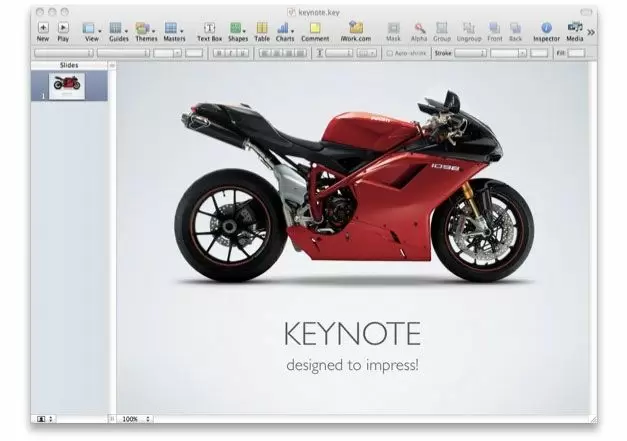Select the motorcycle slide thumbnail

pos(67,84)
